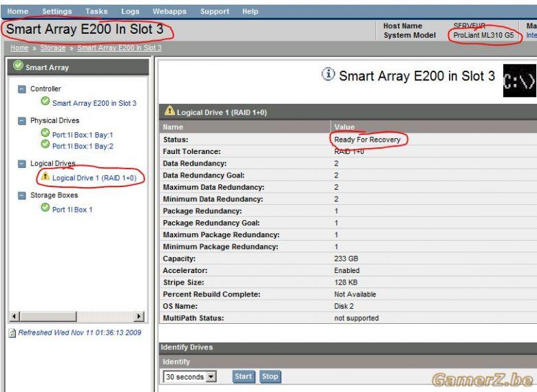Follow the Smart Array E200 breadcrumb link
The image size is (537, 392).
(119, 48)
